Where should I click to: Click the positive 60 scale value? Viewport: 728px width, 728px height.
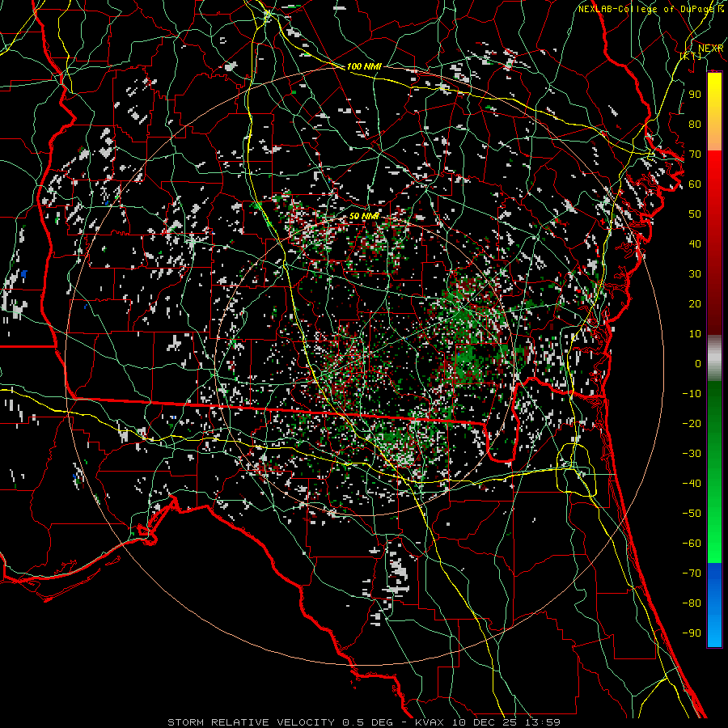[x=695, y=184]
